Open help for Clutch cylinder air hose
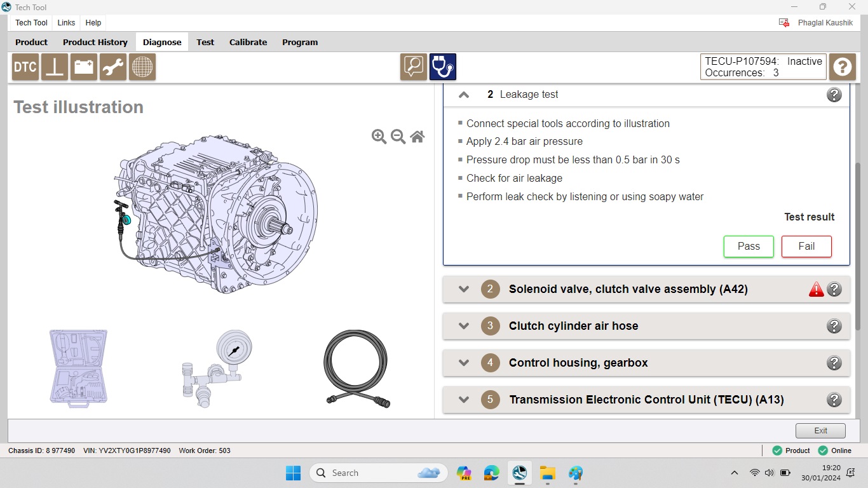 834,326
